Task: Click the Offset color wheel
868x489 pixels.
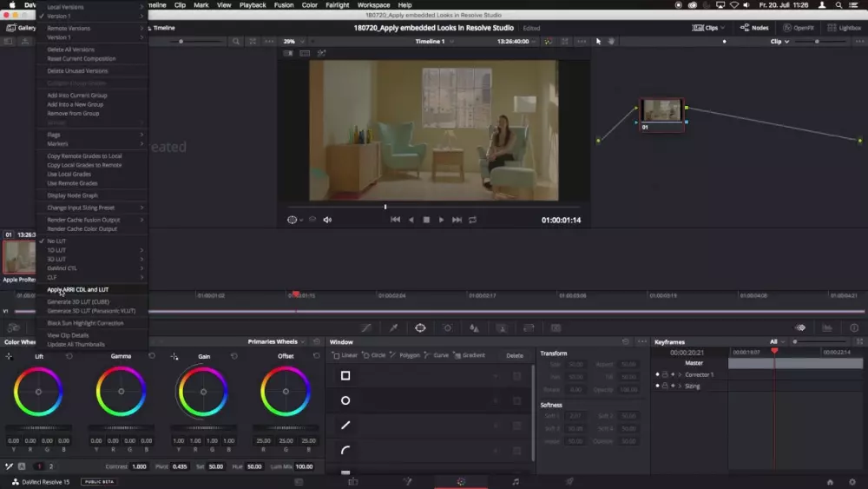Action: click(x=286, y=391)
